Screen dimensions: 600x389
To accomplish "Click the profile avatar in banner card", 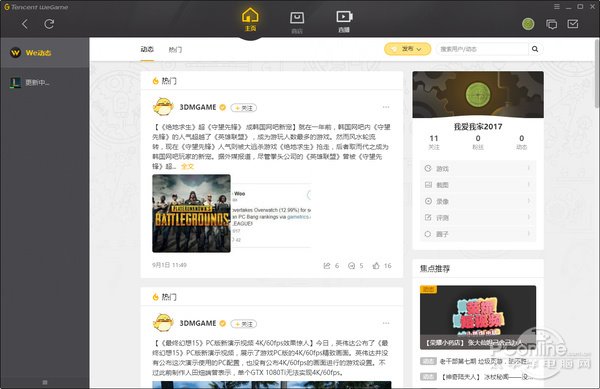I will tap(478, 94).
